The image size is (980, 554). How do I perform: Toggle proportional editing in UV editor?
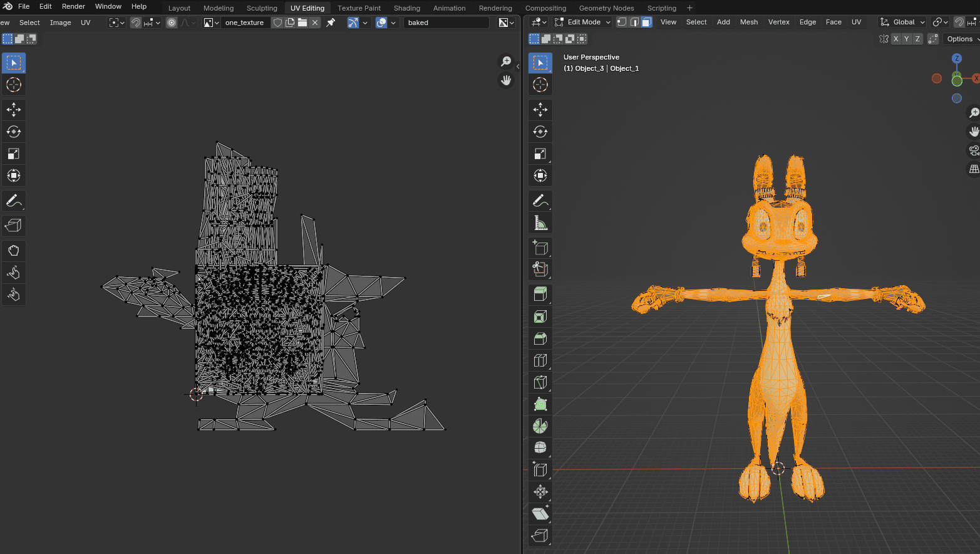172,23
